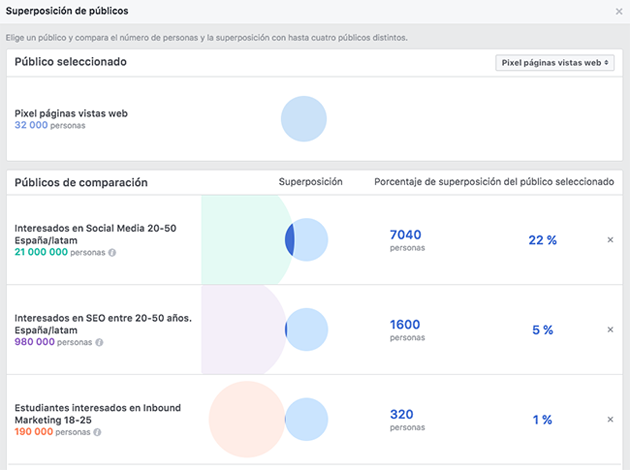
Task: Show info for 190 000 personas
Action: click(97, 432)
